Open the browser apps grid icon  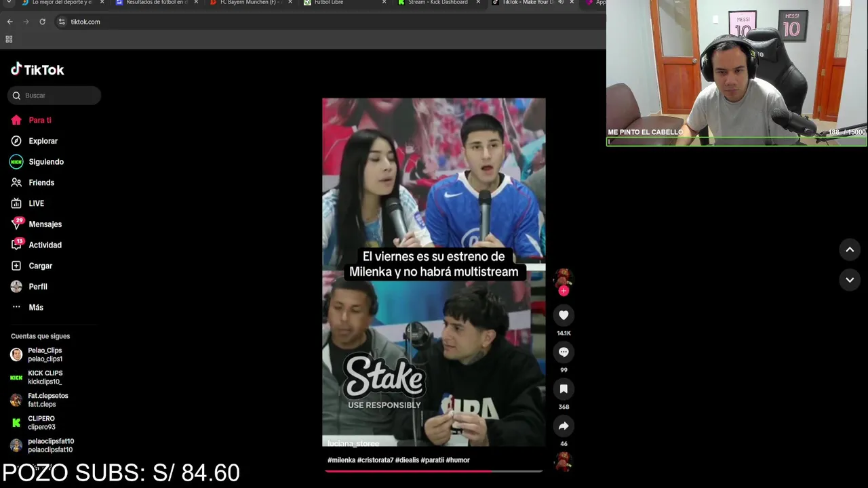coord(9,39)
